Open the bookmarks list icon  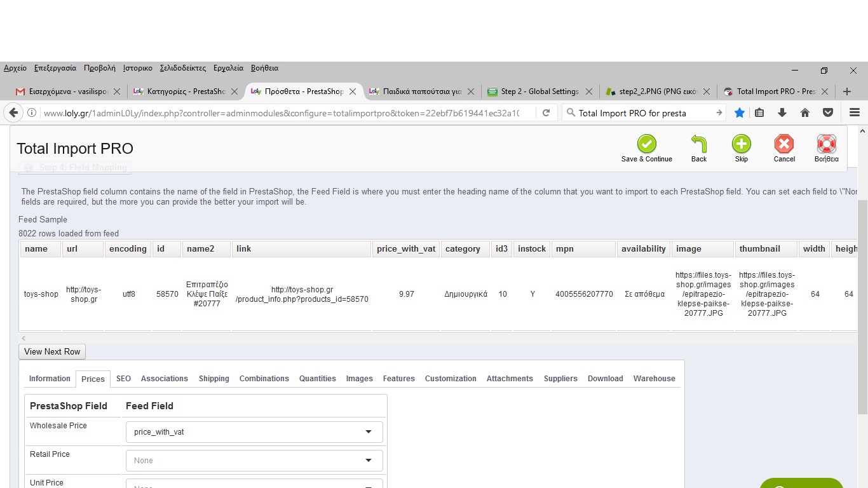pos(760,112)
